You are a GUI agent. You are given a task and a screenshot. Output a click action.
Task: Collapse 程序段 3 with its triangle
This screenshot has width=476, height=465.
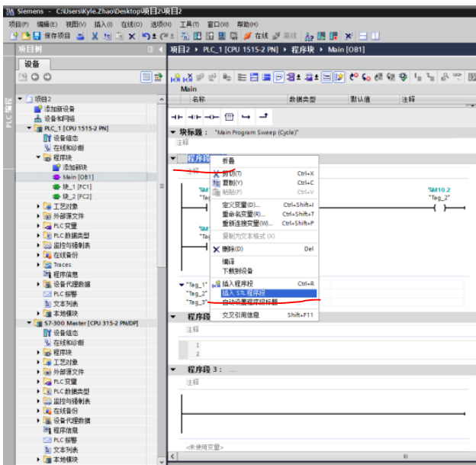click(x=173, y=370)
